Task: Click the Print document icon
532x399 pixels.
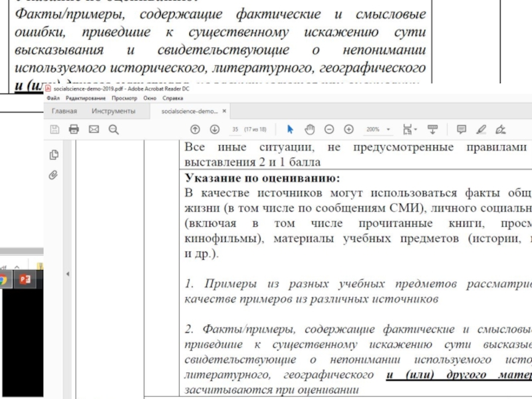Action: (x=74, y=129)
